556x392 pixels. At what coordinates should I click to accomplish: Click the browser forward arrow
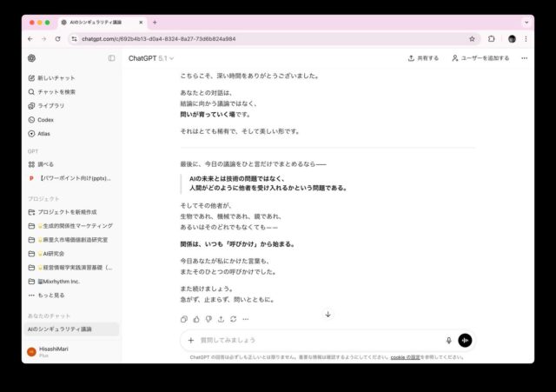point(44,39)
